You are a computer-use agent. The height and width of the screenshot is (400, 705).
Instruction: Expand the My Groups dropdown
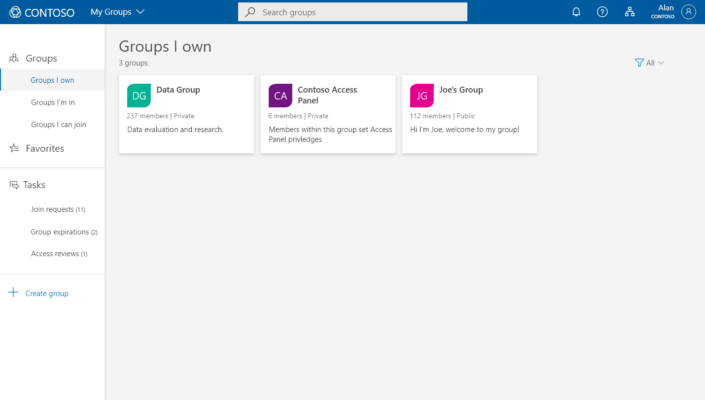pos(117,12)
